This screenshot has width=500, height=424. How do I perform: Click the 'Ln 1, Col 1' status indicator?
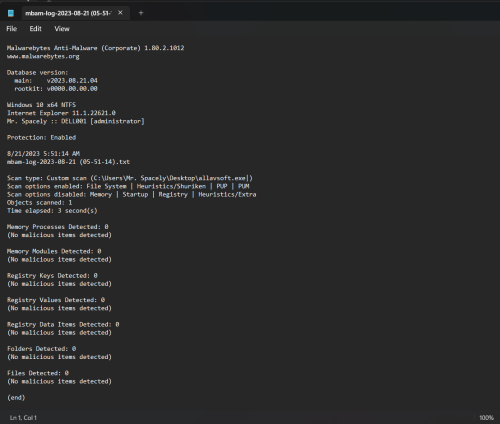click(x=23, y=418)
